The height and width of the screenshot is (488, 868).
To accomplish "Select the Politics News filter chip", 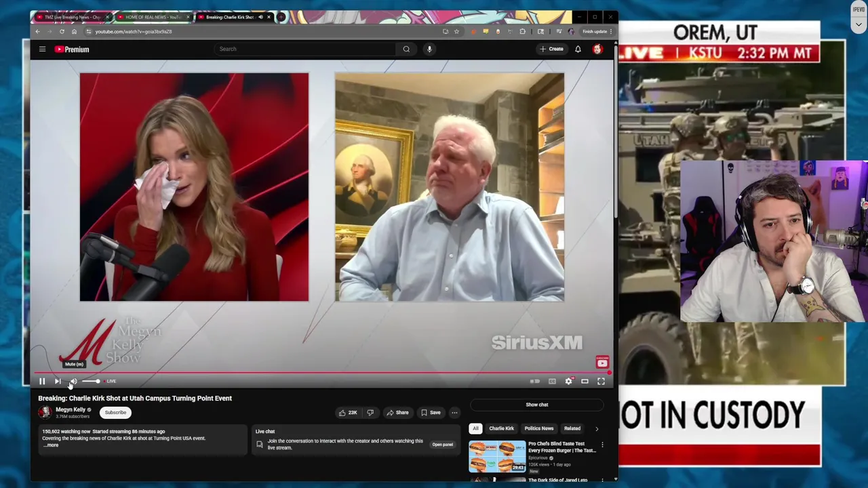I will click(x=539, y=428).
